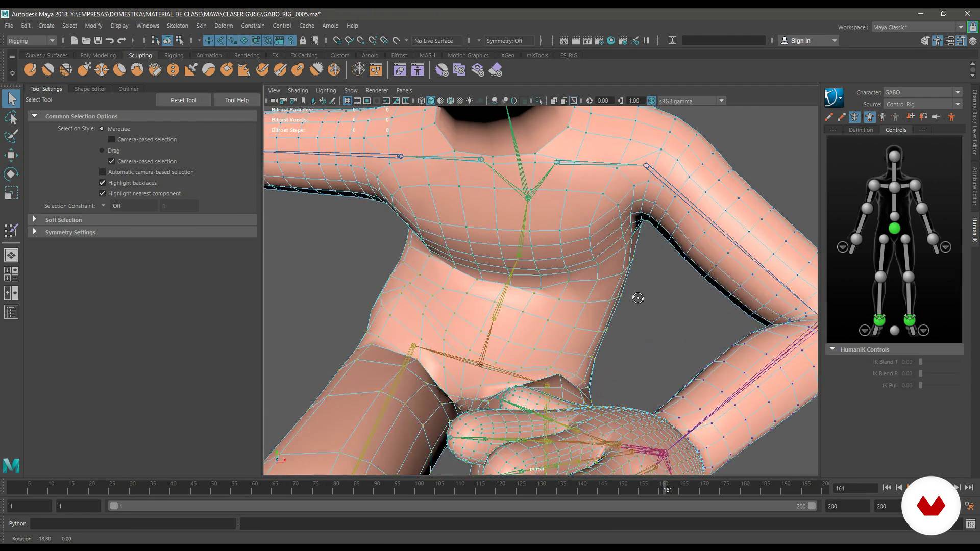The width and height of the screenshot is (980, 551).
Task: Adjust the IK Blend T slider
Action: 920,362
